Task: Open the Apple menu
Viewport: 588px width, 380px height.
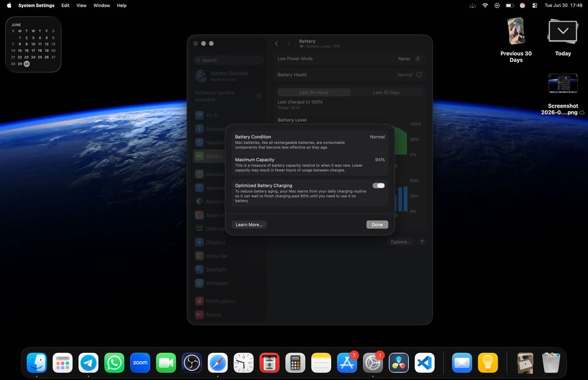Action: tap(9, 5)
